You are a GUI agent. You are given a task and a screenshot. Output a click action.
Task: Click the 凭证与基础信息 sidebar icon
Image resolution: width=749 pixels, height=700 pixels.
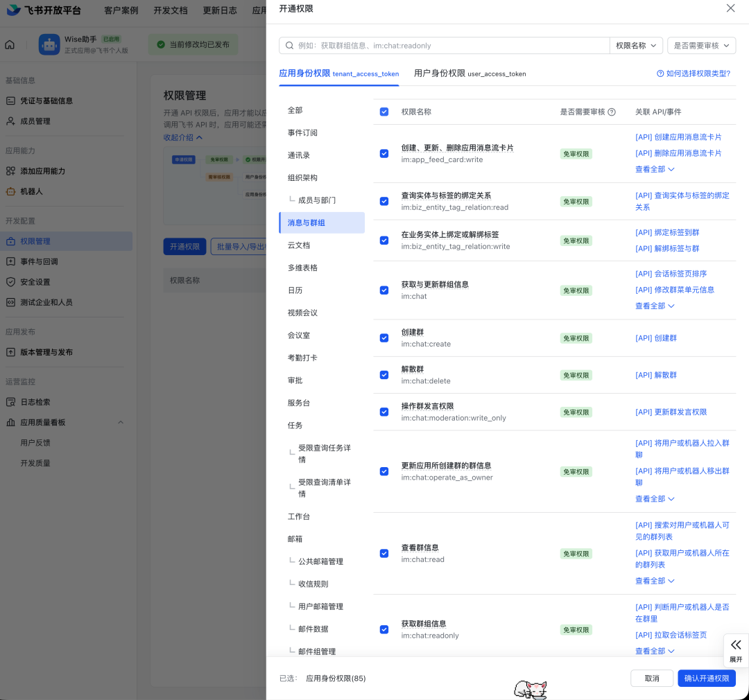[10, 100]
